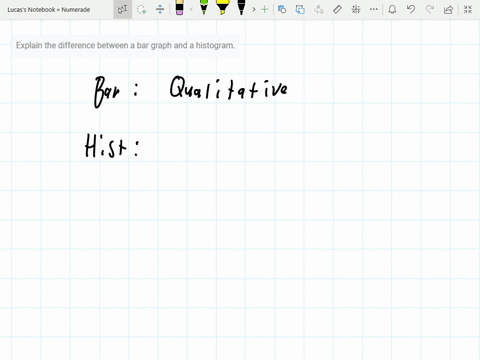Show previous pens with left chevron

tap(191, 9)
